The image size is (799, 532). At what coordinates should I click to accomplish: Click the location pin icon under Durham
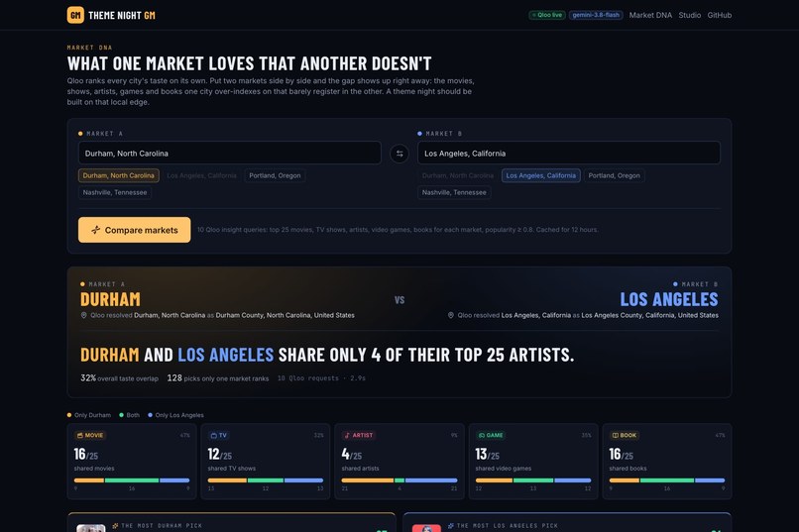click(83, 315)
